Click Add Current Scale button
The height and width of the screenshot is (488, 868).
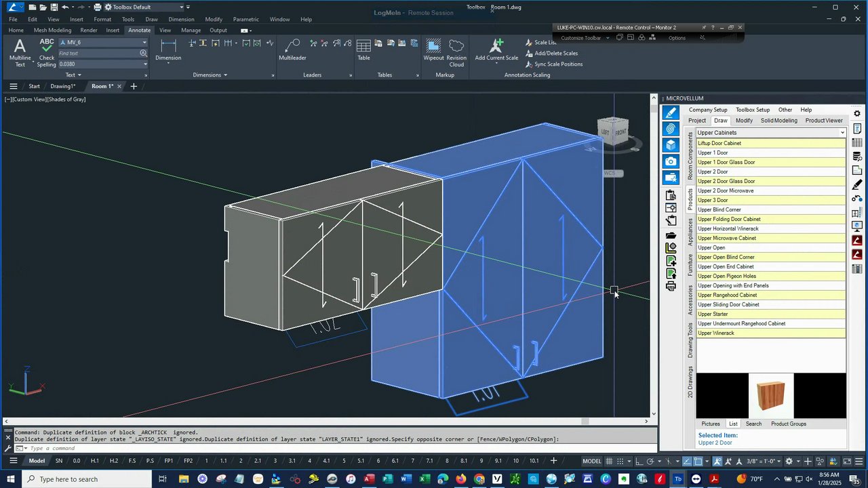coord(496,51)
